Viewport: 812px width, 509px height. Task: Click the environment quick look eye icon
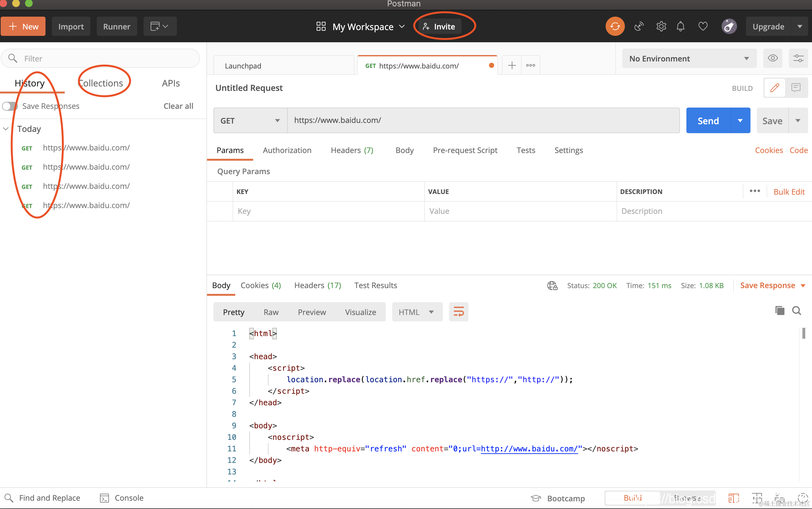[x=773, y=58]
